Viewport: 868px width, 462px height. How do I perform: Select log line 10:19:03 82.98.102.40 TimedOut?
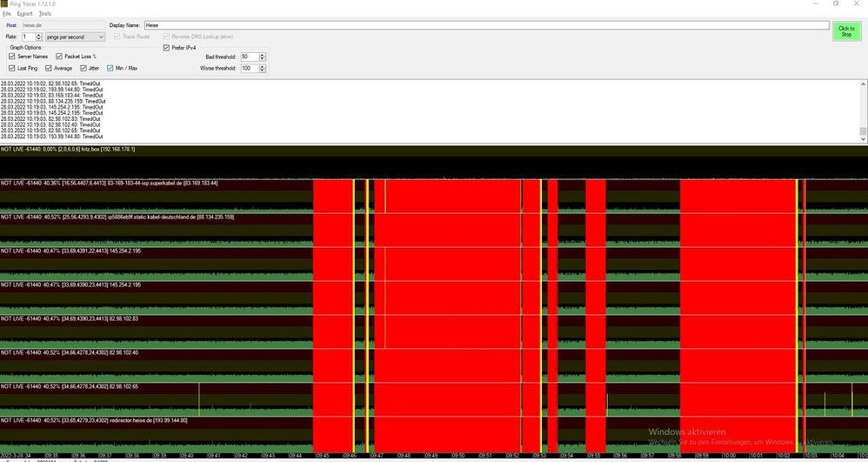click(50, 124)
